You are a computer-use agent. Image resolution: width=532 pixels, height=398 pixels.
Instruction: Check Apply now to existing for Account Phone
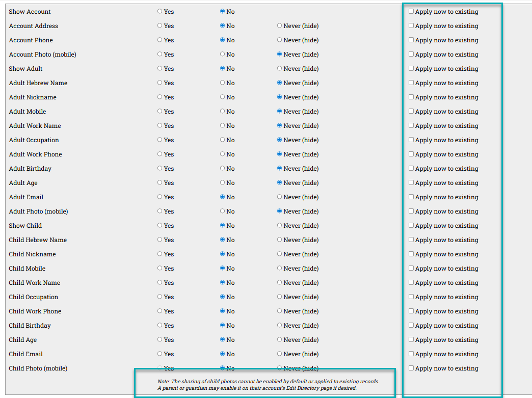point(410,40)
